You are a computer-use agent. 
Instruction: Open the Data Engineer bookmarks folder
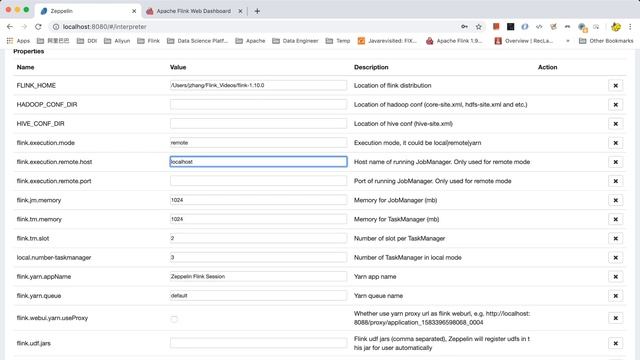[295, 41]
